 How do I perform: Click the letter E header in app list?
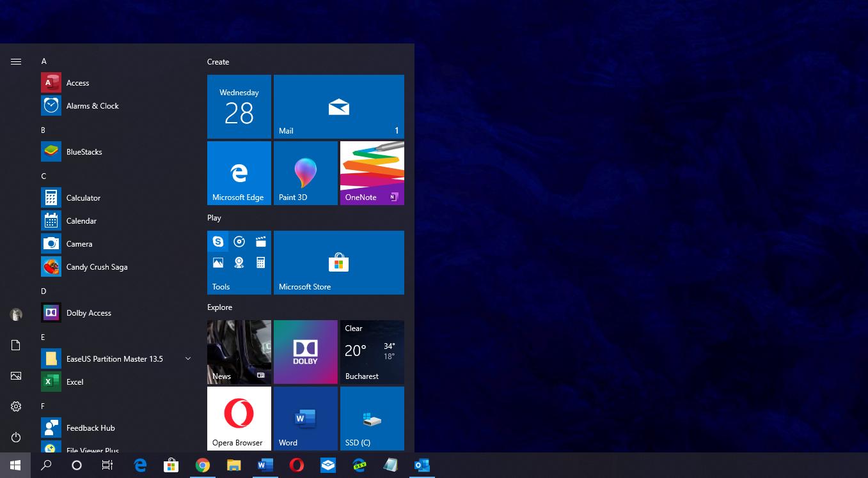[x=43, y=337]
